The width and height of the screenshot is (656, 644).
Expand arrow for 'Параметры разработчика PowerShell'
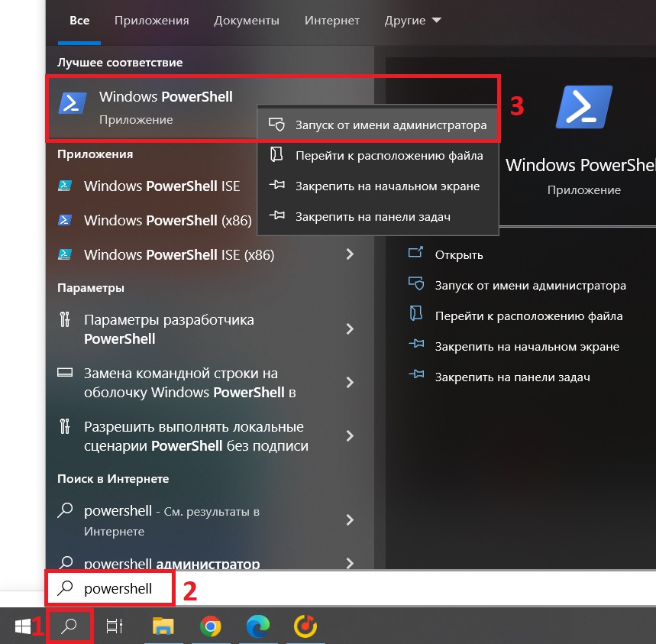pos(350,329)
